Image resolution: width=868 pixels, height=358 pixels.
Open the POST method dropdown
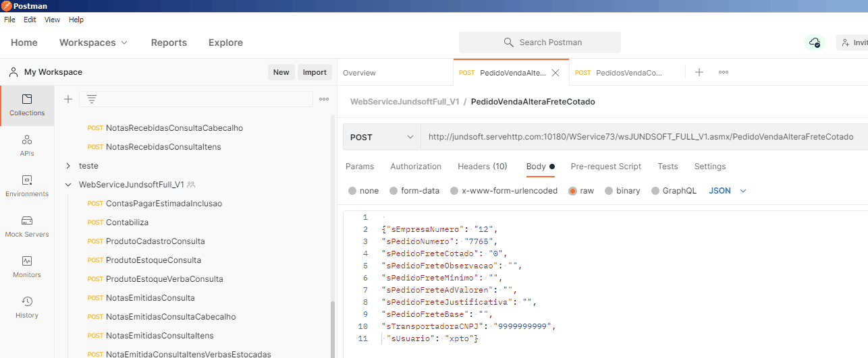click(x=381, y=137)
